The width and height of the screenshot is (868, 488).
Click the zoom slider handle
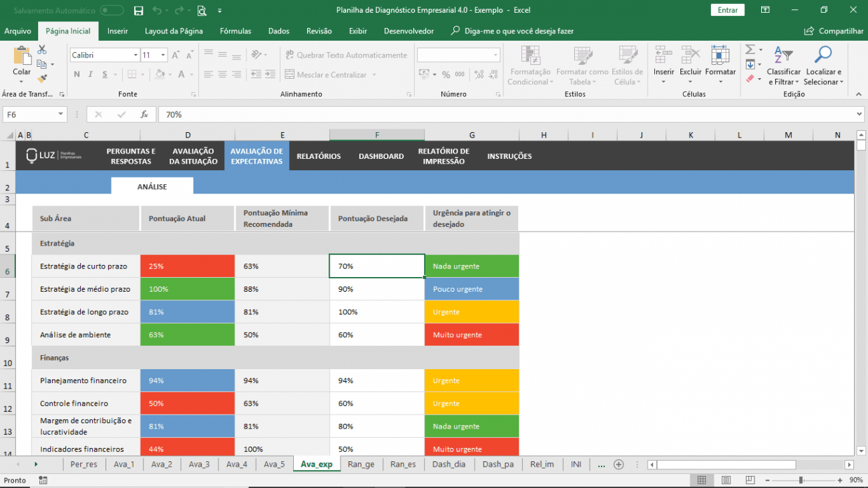pos(801,480)
